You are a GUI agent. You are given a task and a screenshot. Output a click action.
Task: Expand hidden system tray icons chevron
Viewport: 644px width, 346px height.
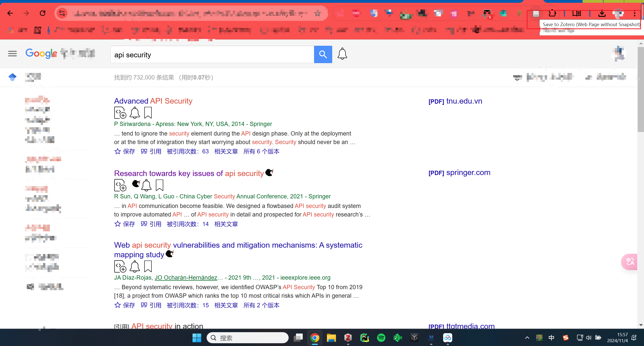(x=527, y=338)
